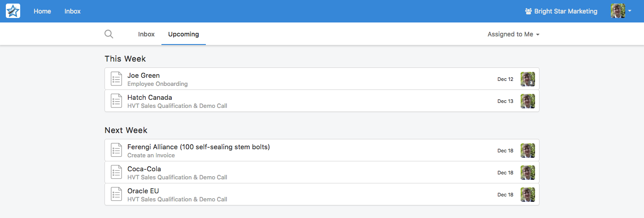Click the checklist icon beside Oracle EU

point(116,195)
